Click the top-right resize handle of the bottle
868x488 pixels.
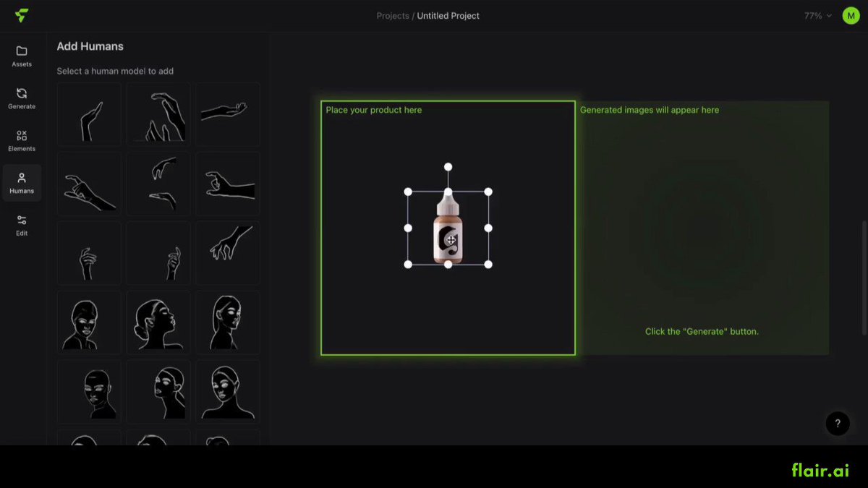[488, 192]
